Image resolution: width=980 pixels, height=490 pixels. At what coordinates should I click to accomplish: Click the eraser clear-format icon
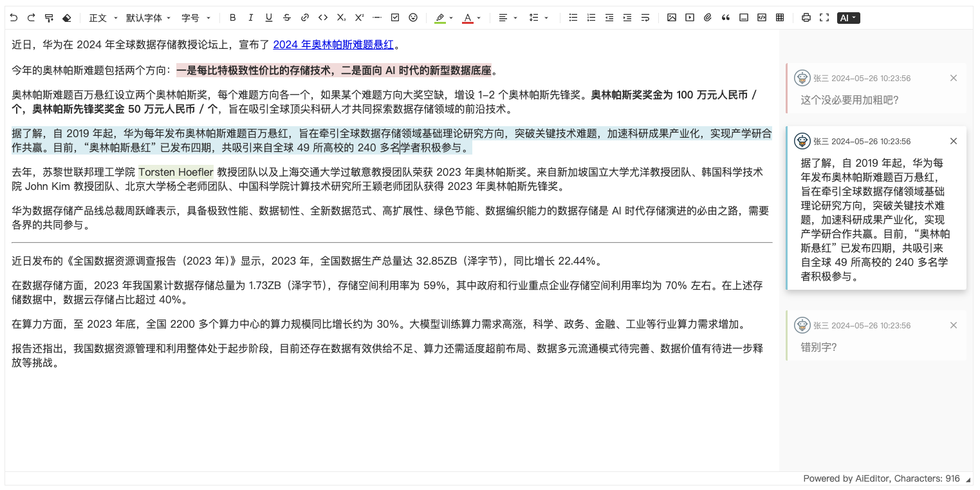68,18
